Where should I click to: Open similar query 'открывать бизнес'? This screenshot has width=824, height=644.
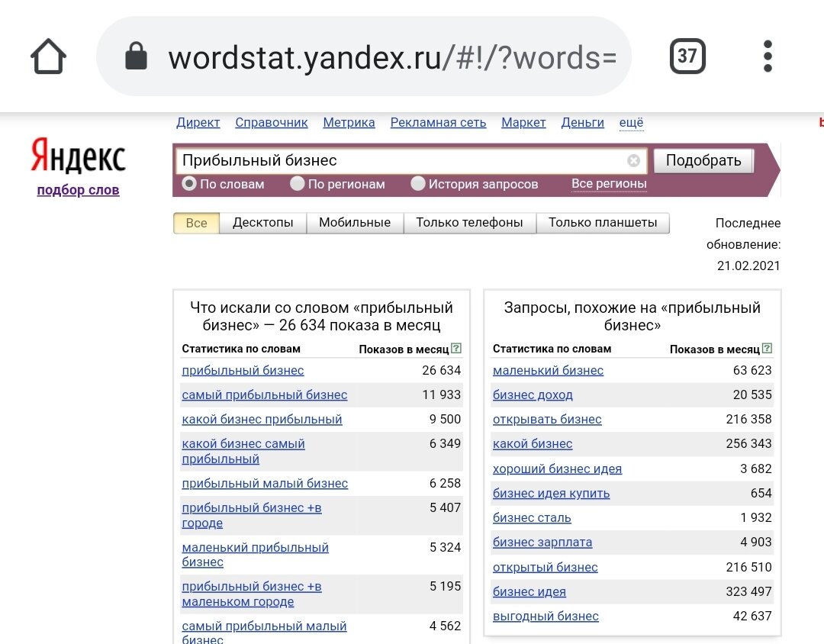coord(547,420)
